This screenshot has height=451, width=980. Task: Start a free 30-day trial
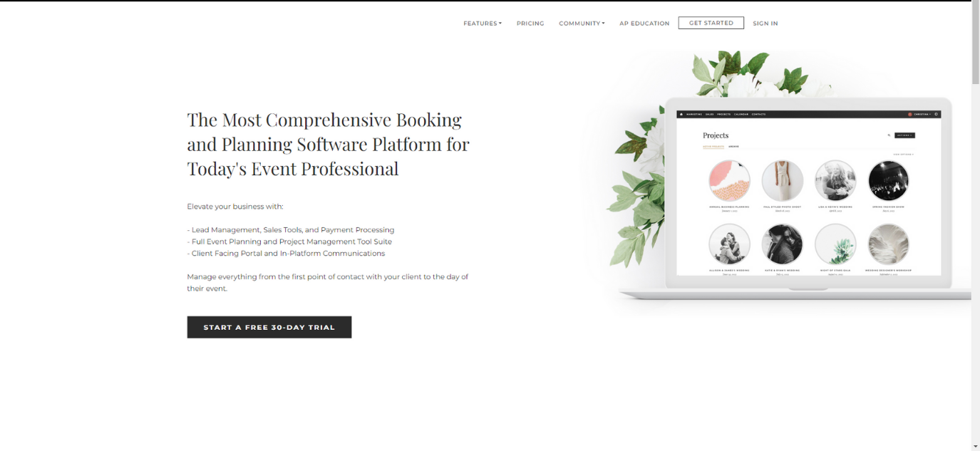pos(269,327)
